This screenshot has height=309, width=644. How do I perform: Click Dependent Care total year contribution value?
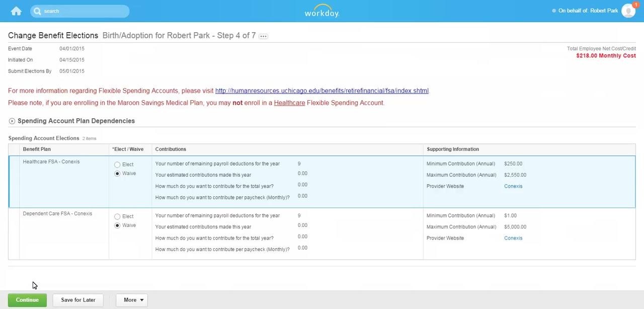pyautogui.click(x=302, y=237)
